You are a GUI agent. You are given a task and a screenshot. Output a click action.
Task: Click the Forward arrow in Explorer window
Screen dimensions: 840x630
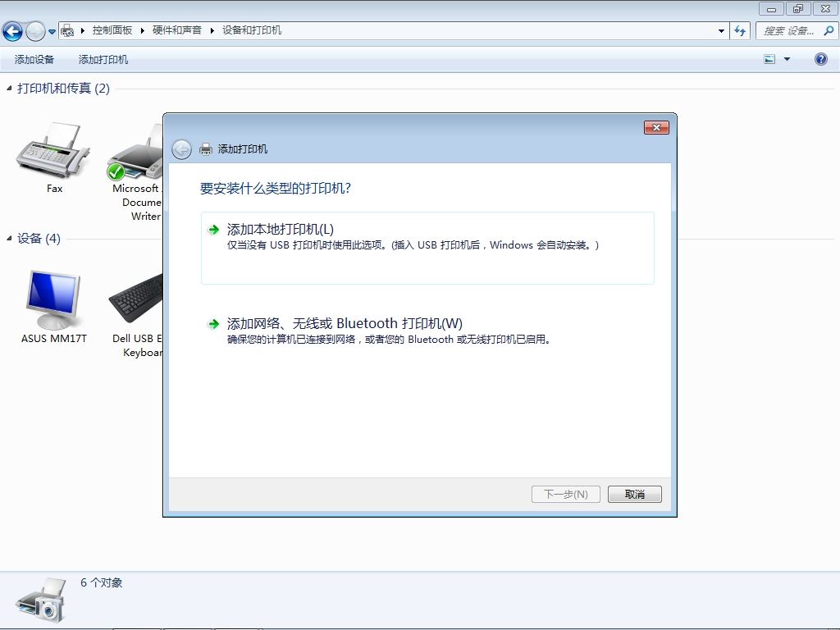pyautogui.click(x=35, y=32)
